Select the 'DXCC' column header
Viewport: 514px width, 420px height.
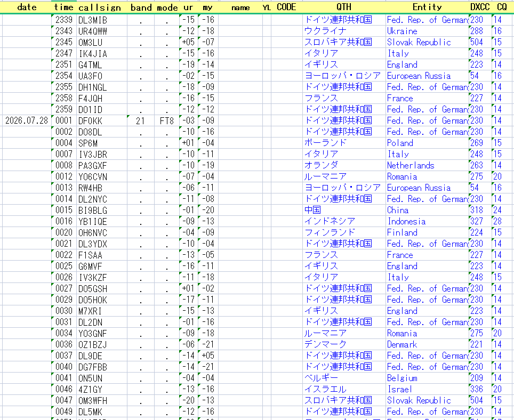480,7
